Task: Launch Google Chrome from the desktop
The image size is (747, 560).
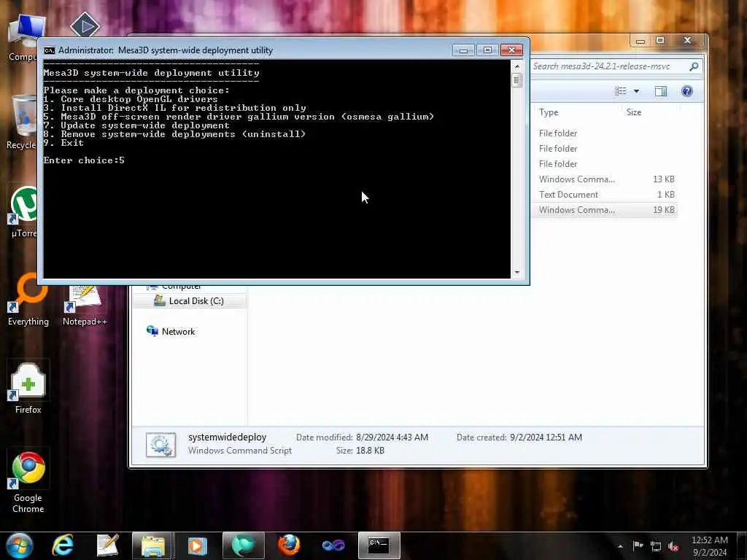Action: (x=28, y=481)
